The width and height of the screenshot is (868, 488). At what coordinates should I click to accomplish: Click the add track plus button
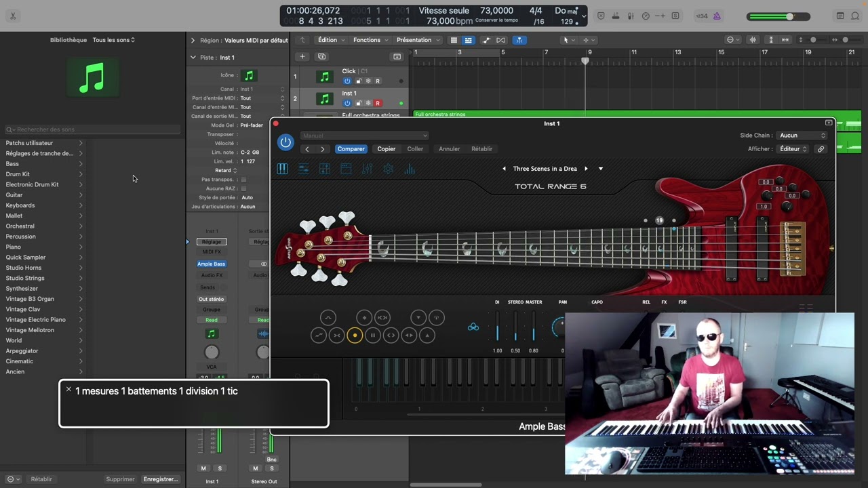(x=302, y=56)
